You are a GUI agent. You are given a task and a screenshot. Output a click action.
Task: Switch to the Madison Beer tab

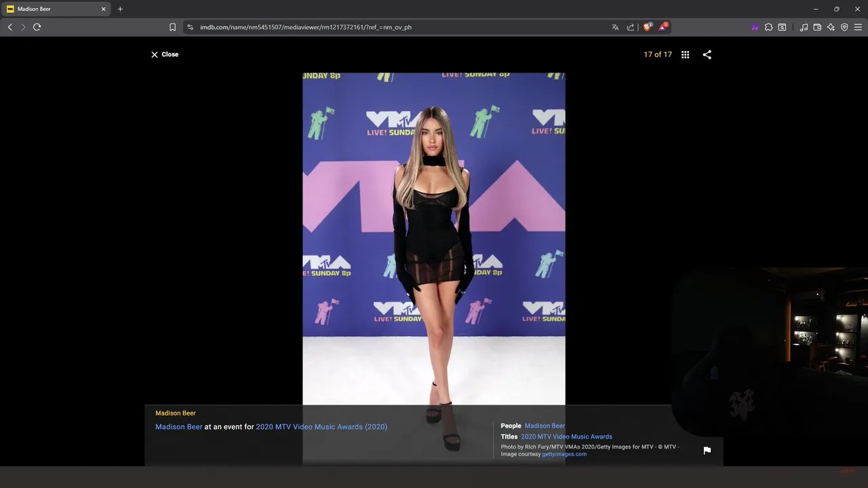pos(56,9)
